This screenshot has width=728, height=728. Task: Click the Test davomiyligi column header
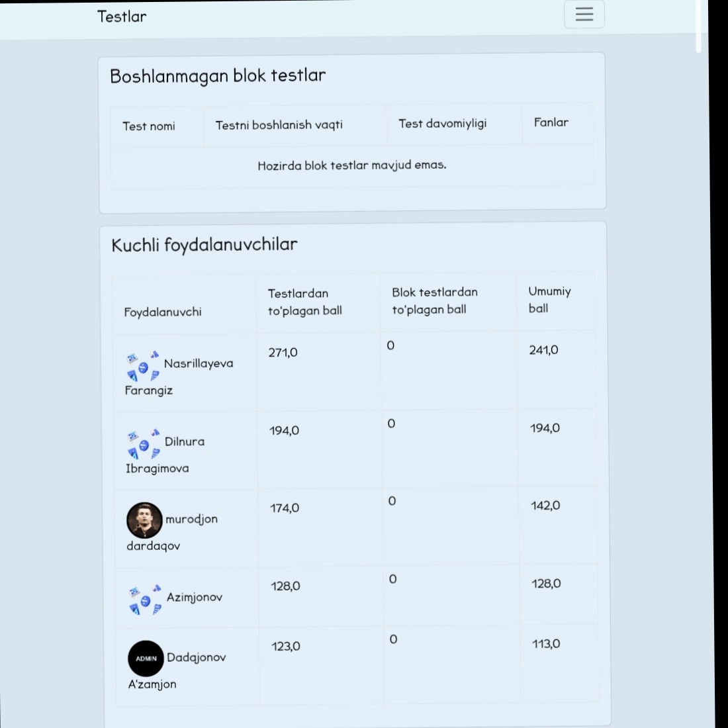[442, 123]
